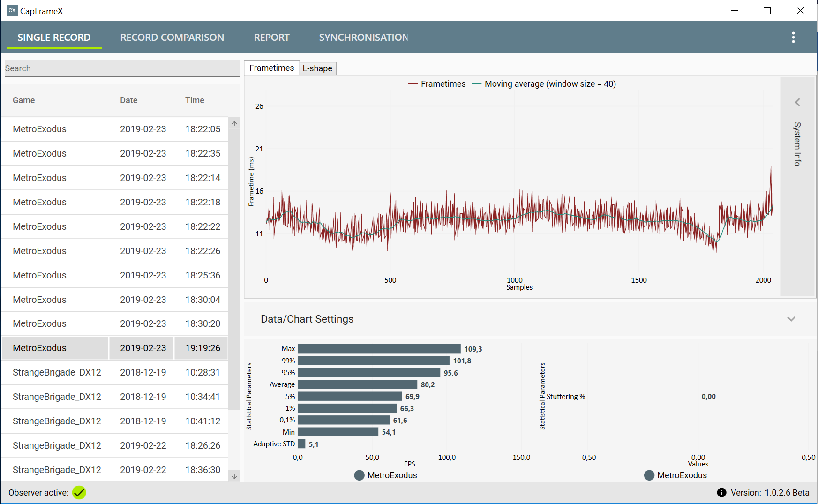Open the Record Comparison tab
Image resolution: width=818 pixels, height=504 pixels.
[172, 38]
